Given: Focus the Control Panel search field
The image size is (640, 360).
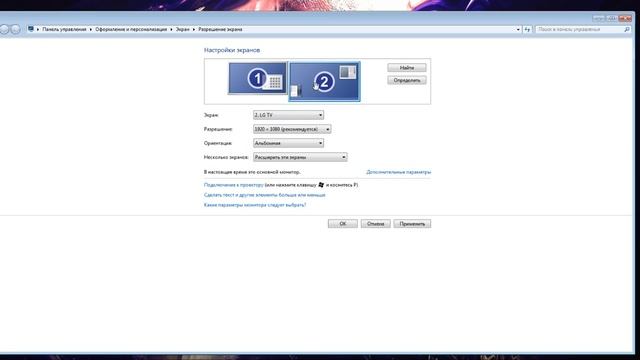Looking at the screenshot, I should [580, 29].
